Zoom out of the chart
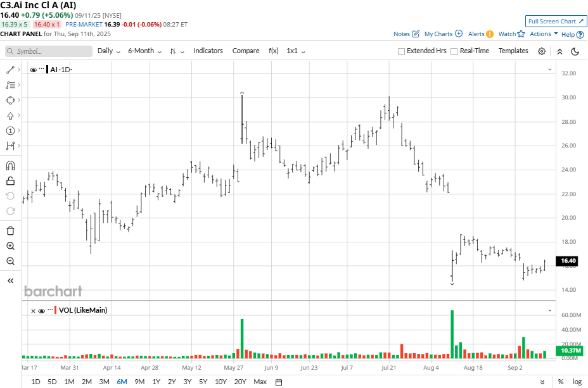The width and height of the screenshot is (588, 388). coord(10,261)
